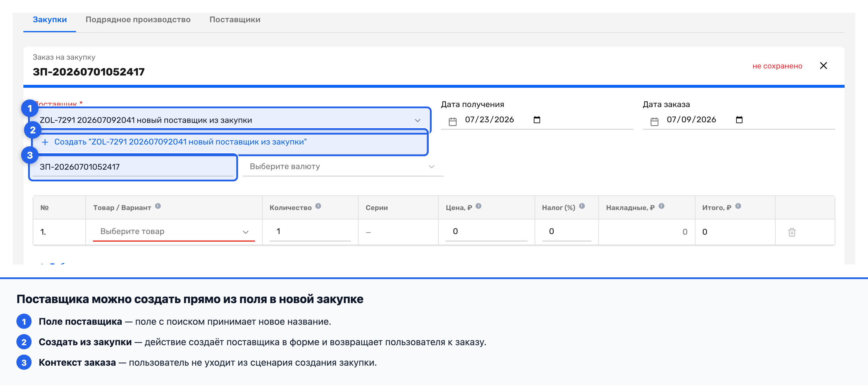Show info for Количество column
This screenshot has height=385, width=868.
[x=318, y=206]
